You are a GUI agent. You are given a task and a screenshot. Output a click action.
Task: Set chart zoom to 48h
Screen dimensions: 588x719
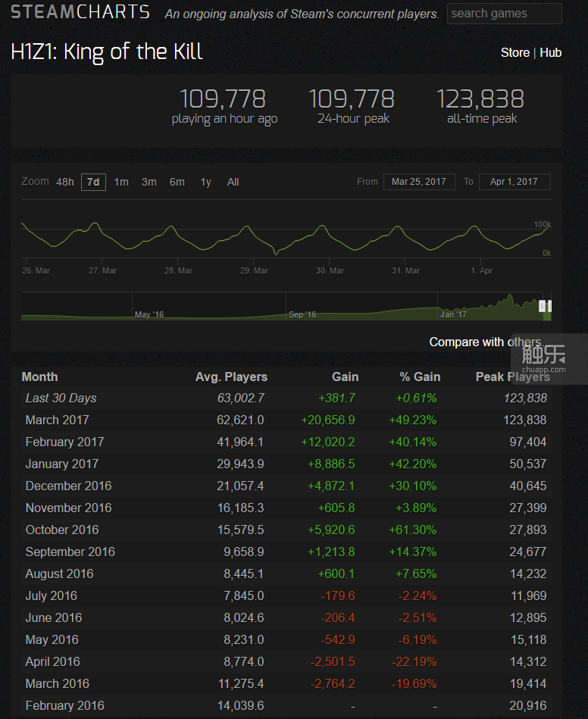[x=65, y=182]
